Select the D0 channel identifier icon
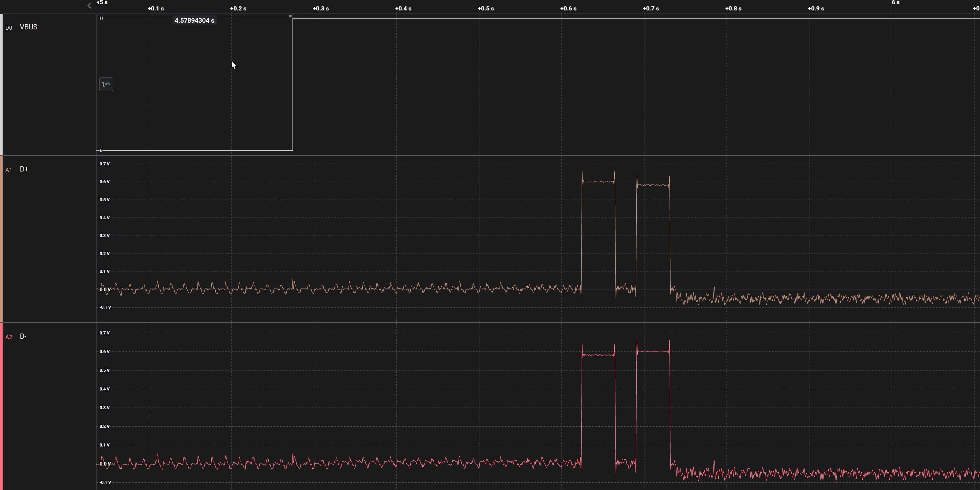This screenshot has height=490, width=980. point(9,27)
